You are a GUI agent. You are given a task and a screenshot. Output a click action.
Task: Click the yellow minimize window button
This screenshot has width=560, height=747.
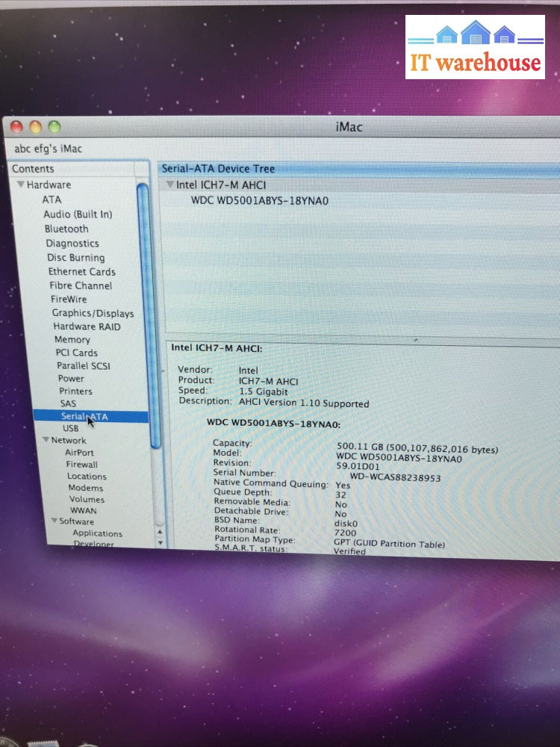click(x=36, y=127)
